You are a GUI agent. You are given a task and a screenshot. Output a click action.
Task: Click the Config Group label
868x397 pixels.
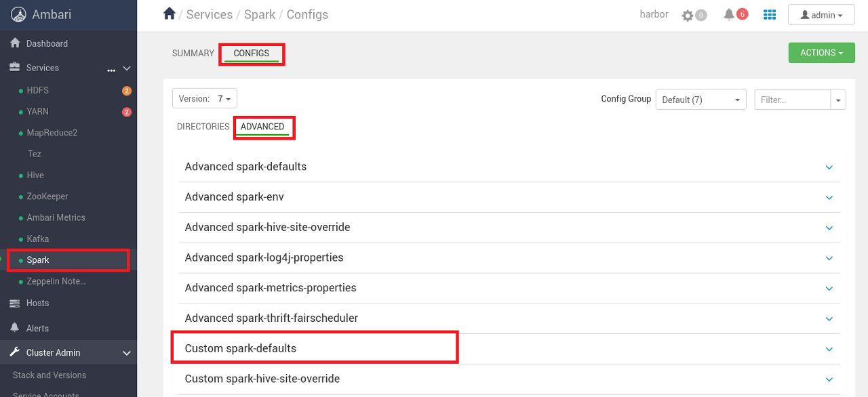click(x=626, y=99)
